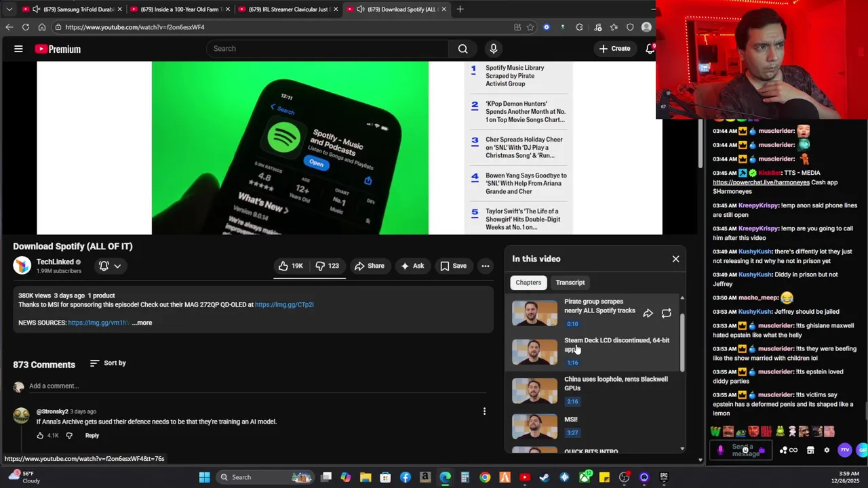Image resolution: width=868 pixels, height=488 pixels.
Task: Open a new browser tab
Action: point(460,9)
